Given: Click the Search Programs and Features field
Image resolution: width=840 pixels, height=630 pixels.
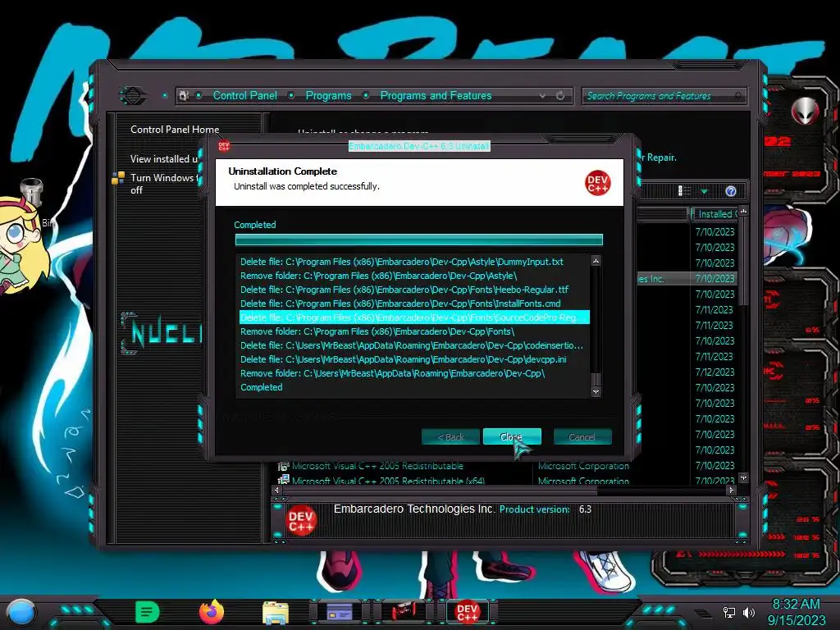Looking at the screenshot, I should (x=664, y=96).
